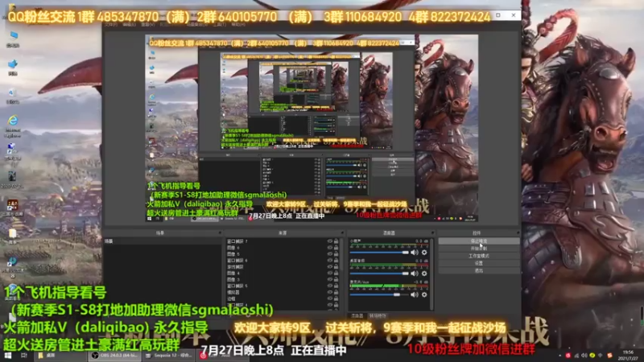This screenshot has width=644, height=362.
Task: Adjust the 麦克风/Aux volume slider
Action: pos(379,294)
